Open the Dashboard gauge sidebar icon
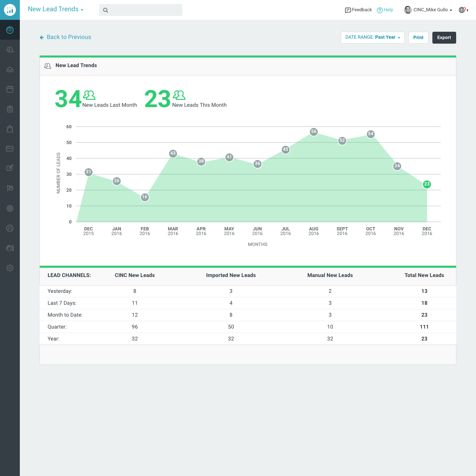This screenshot has width=476, height=476. (x=10, y=30)
